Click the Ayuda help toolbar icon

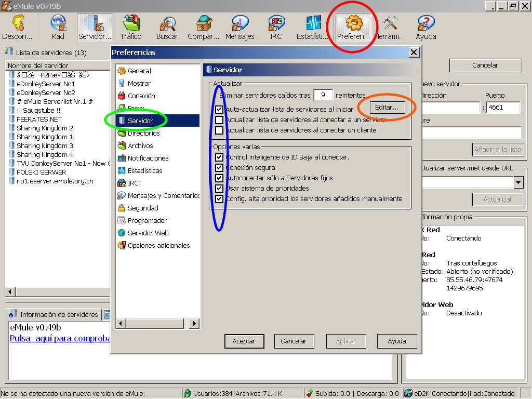pos(425,27)
